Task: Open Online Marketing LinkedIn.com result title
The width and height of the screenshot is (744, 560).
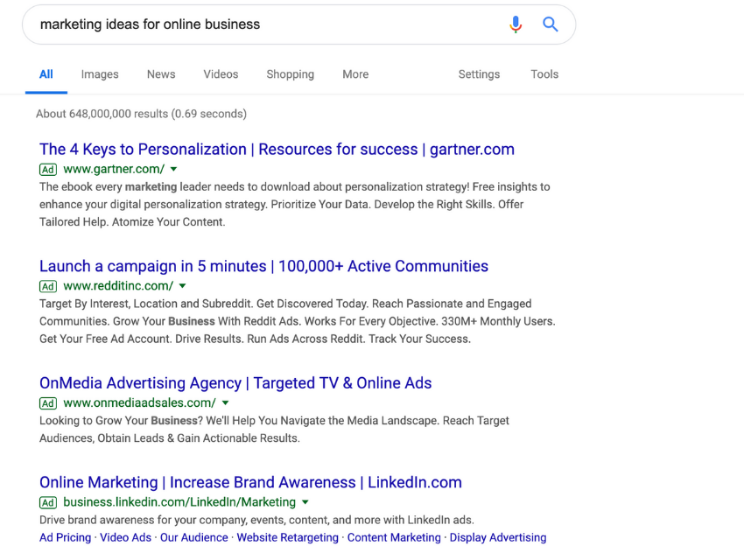Action: point(250,482)
